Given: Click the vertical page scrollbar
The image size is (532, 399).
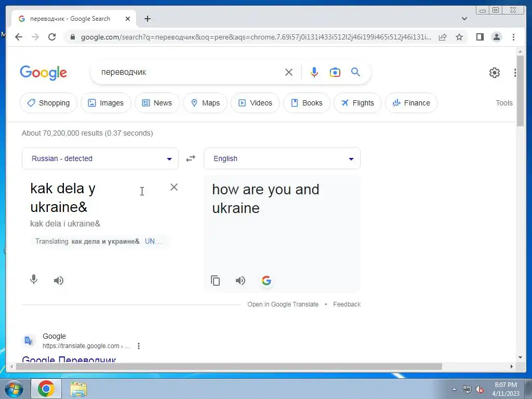Looking at the screenshot, I should point(520,91).
